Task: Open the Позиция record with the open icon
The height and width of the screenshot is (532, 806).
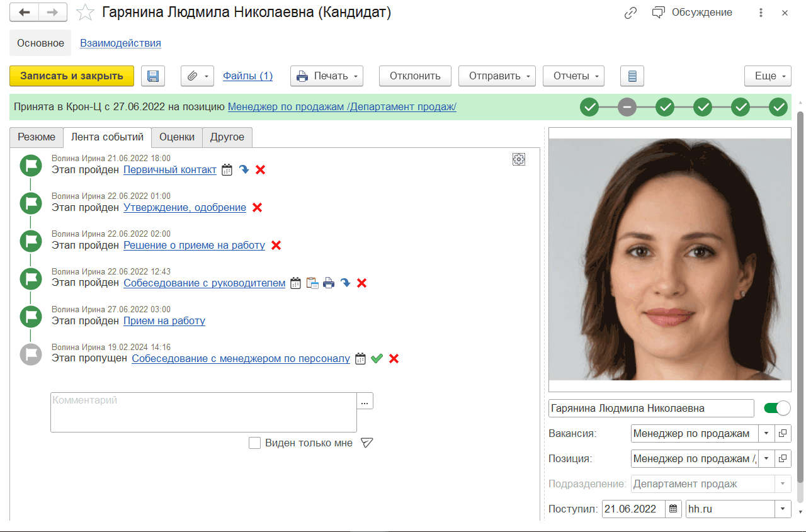Action: (x=783, y=459)
